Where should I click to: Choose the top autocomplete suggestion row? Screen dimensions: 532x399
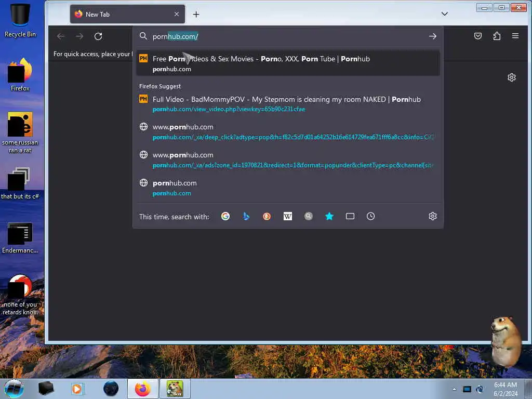(288, 63)
